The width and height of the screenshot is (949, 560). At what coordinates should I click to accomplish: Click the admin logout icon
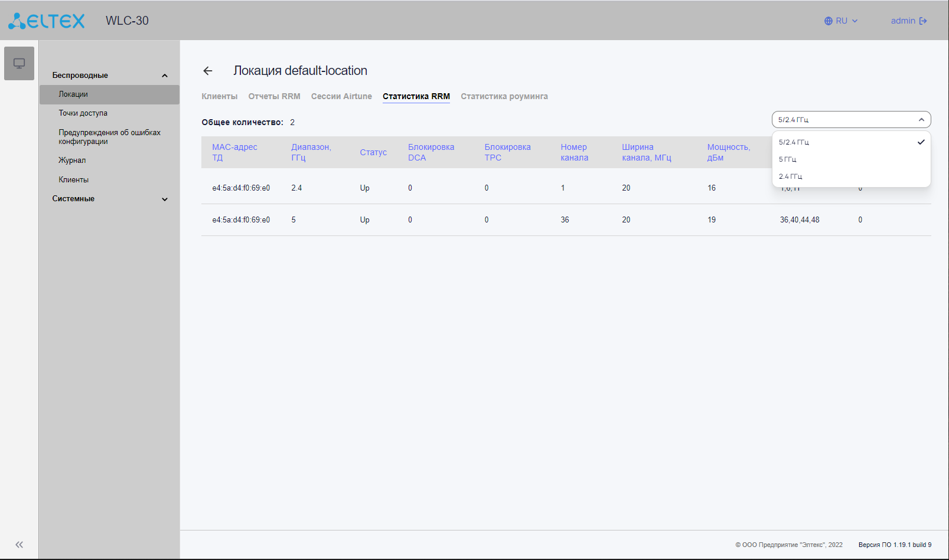(923, 21)
